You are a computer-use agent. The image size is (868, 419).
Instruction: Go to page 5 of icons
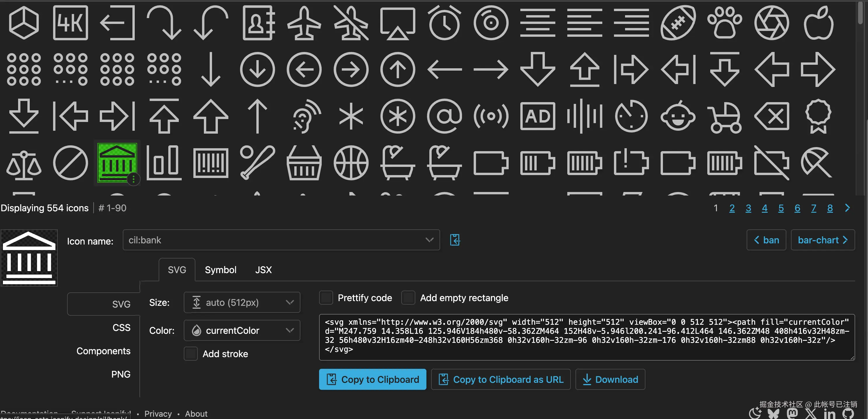pyautogui.click(x=781, y=208)
